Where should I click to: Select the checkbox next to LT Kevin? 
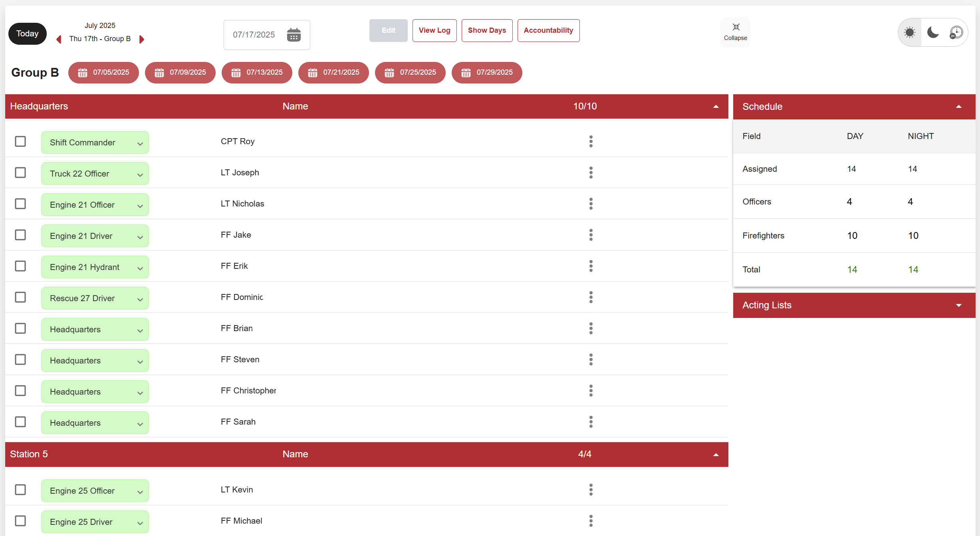pos(20,490)
